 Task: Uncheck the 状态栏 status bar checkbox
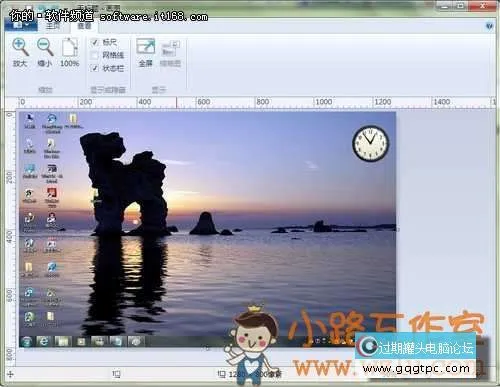(95, 68)
